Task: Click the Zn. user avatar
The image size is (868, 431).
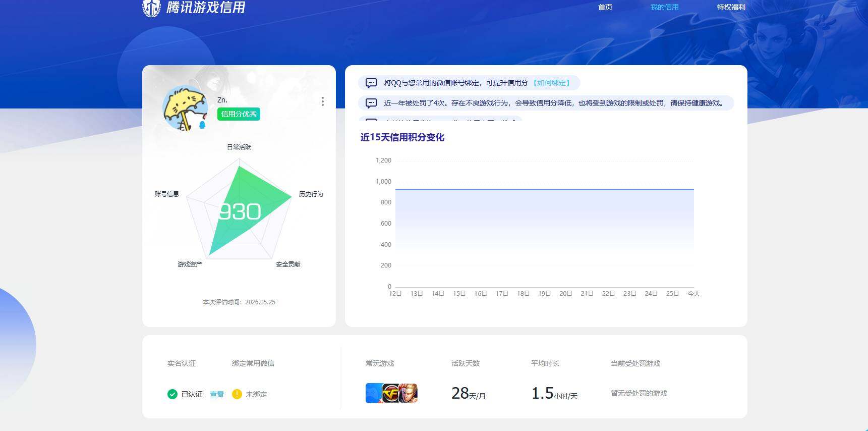Action: tap(185, 108)
